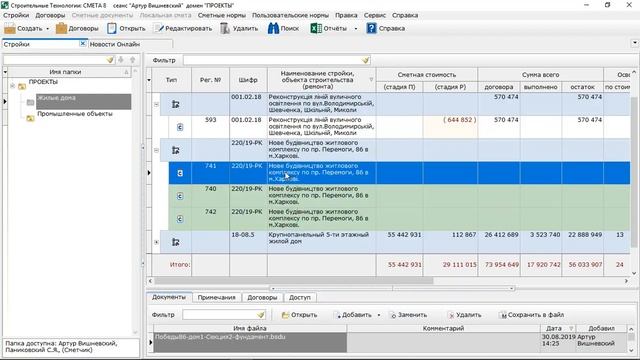Collapse the 001.02.18 construction group
The image size is (640, 360).
point(156,104)
